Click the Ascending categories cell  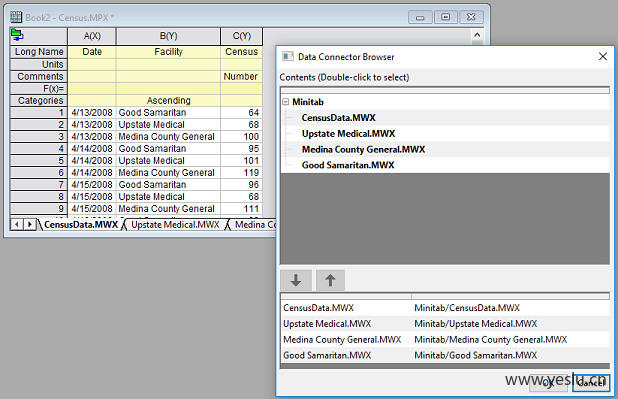(168, 101)
